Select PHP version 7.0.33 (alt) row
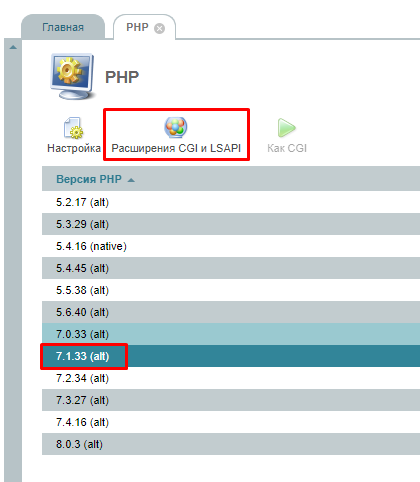Image resolution: width=420 pixels, height=482 pixels. pyautogui.click(x=231, y=334)
